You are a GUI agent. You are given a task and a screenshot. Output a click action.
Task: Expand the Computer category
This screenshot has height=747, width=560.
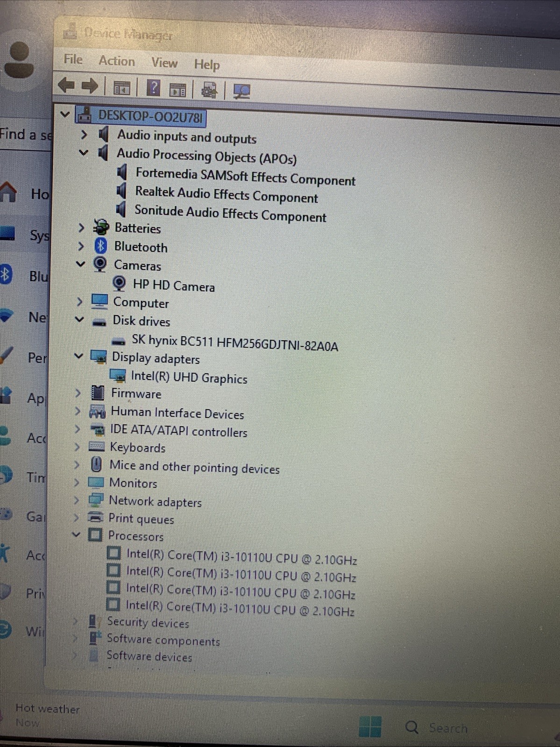tap(79, 302)
